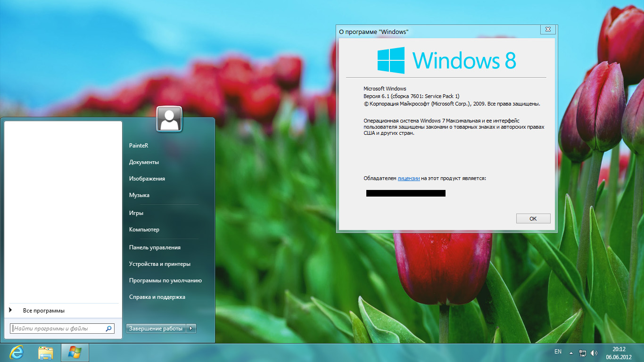Image resolution: width=644 pixels, height=362 pixels.
Task: Open the лицензии link
Action: pyautogui.click(x=409, y=178)
